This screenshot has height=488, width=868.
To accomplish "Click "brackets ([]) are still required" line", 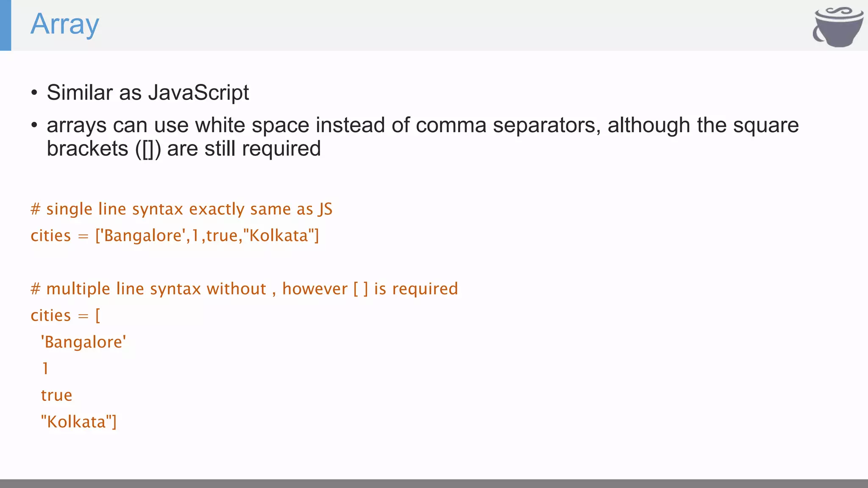I will (184, 149).
